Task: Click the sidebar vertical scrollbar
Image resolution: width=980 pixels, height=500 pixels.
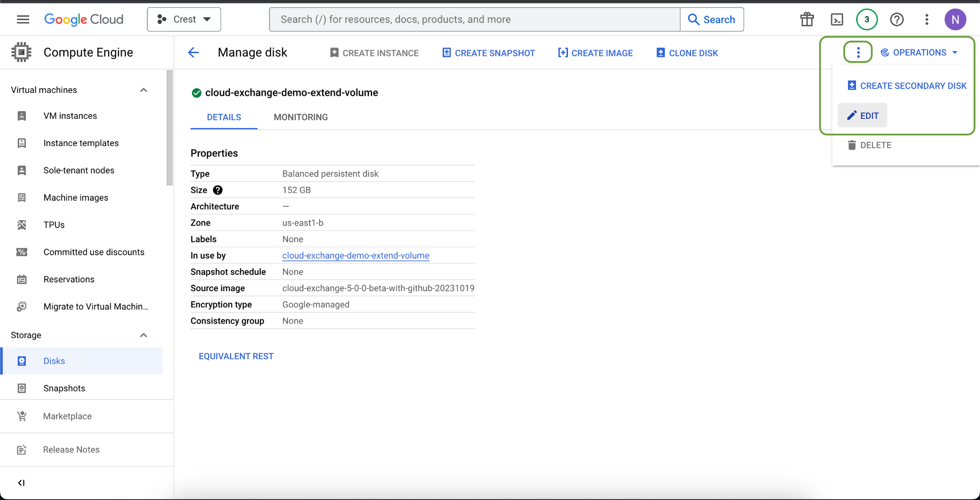Action: coord(169,127)
